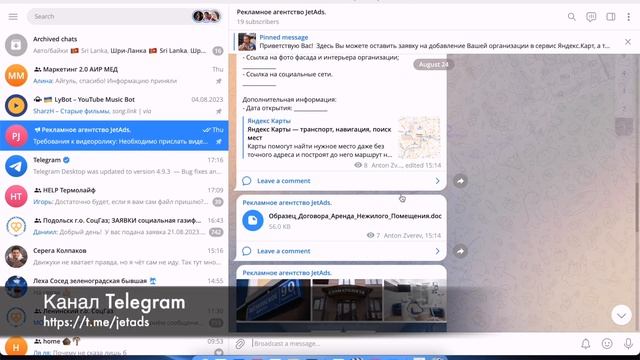Open the Серега Колпаков chat
640x360 pixels.
click(114, 256)
